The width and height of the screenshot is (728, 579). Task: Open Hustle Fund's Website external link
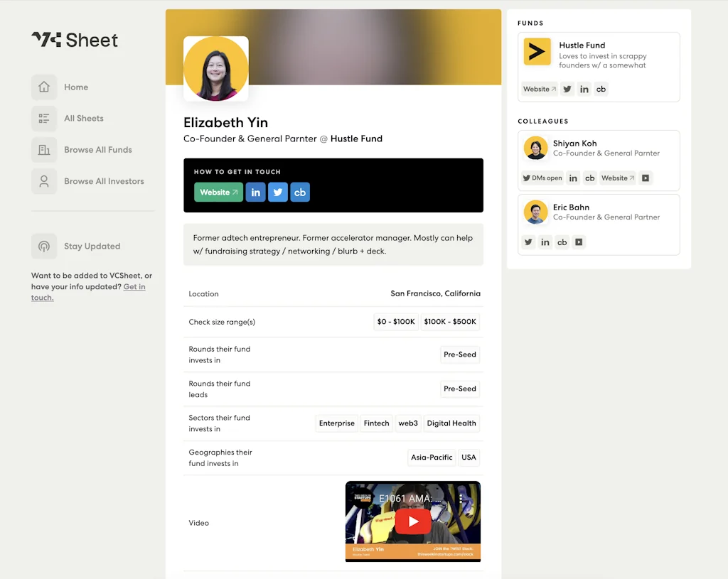click(x=538, y=89)
